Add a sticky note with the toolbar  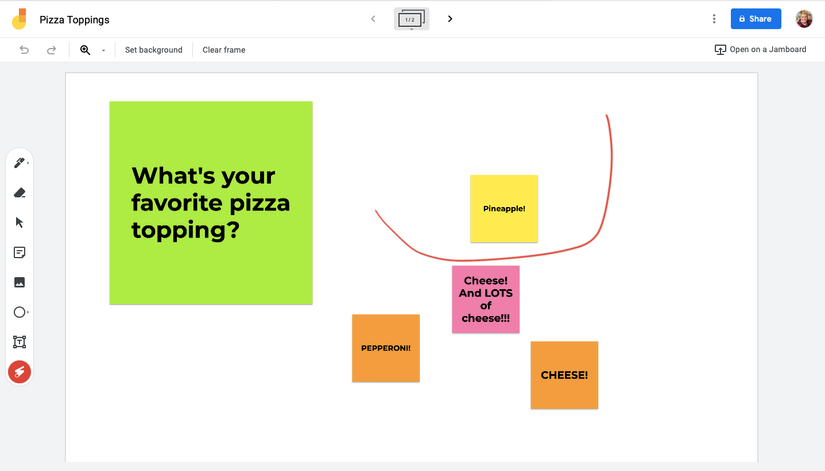19,253
